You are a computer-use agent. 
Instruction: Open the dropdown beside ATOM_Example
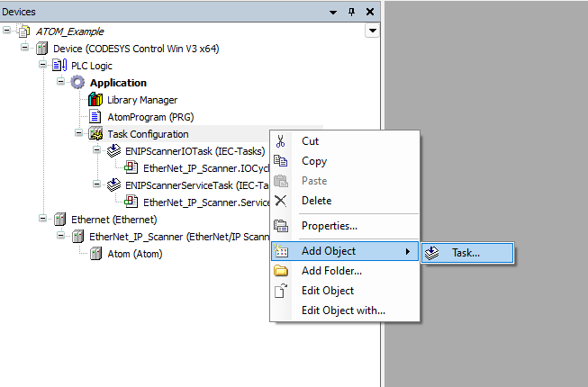click(373, 31)
